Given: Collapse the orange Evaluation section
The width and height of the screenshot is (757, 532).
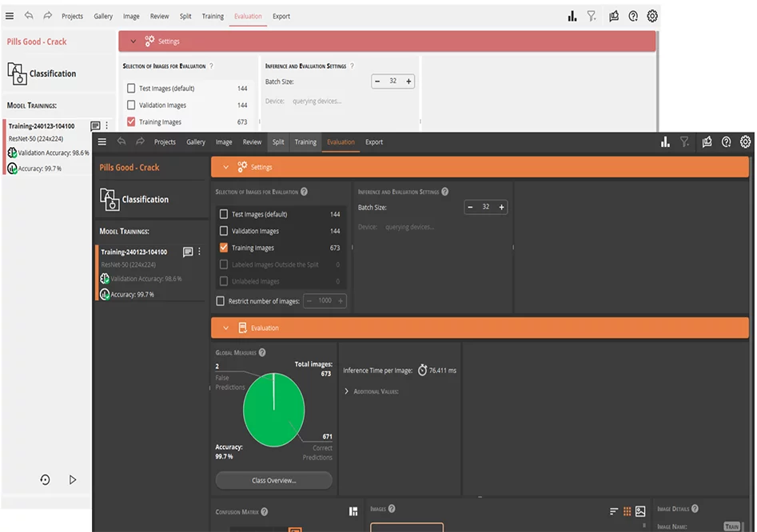Looking at the screenshot, I should (x=225, y=328).
